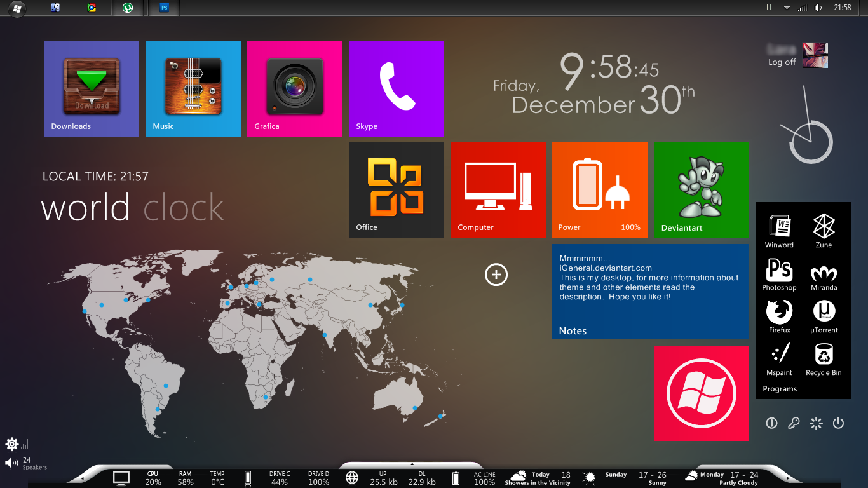Open Today's weather forecast entry
868x488 pixels.
click(x=539, y=478)
